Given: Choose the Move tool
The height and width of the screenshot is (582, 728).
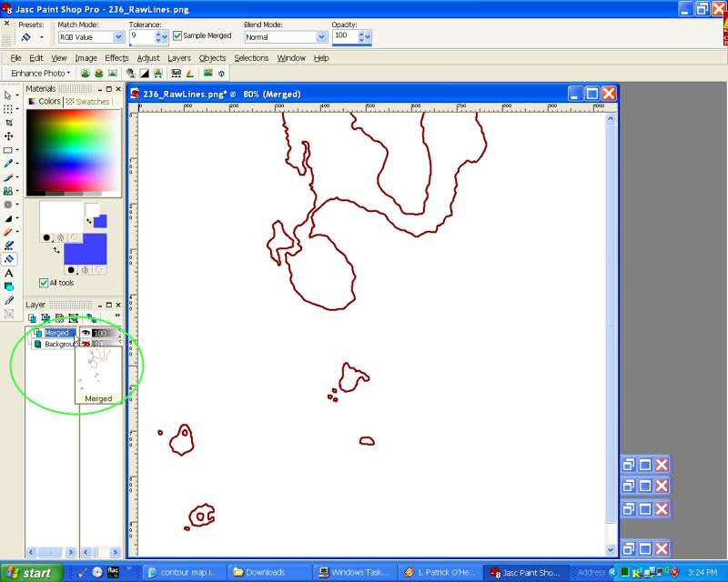Looking at the screenshot, I should click(x=9, y=135).
